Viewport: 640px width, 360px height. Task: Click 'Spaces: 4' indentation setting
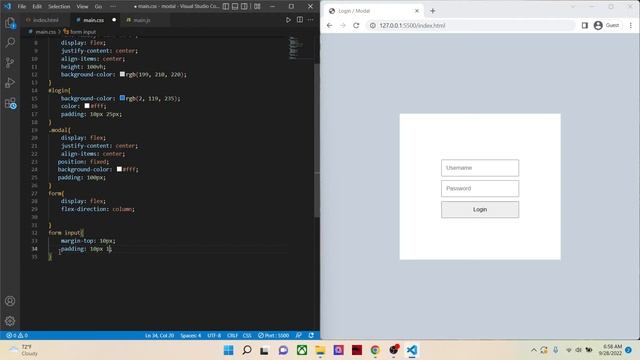191,336
